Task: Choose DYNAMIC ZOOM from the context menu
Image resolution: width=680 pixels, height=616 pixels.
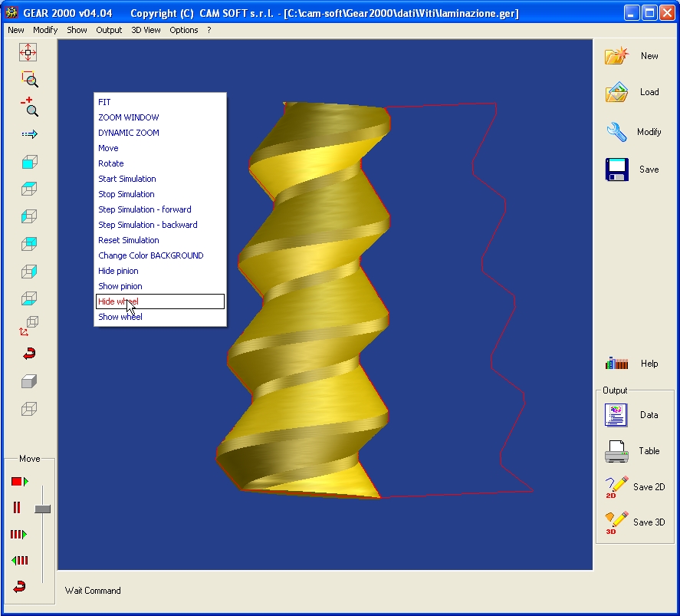Action: tap(160, 133)
